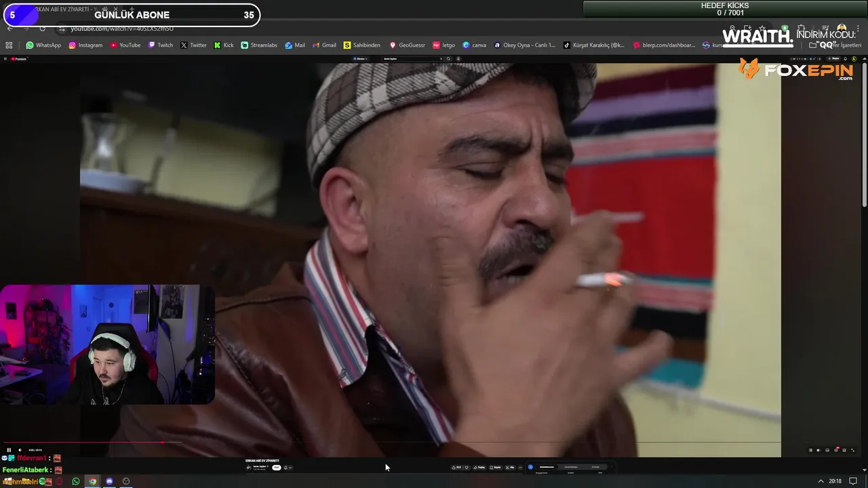Open the Kürşat Karakılıç TikTok bookmark
868x488 pixels.
coord(594,45)
